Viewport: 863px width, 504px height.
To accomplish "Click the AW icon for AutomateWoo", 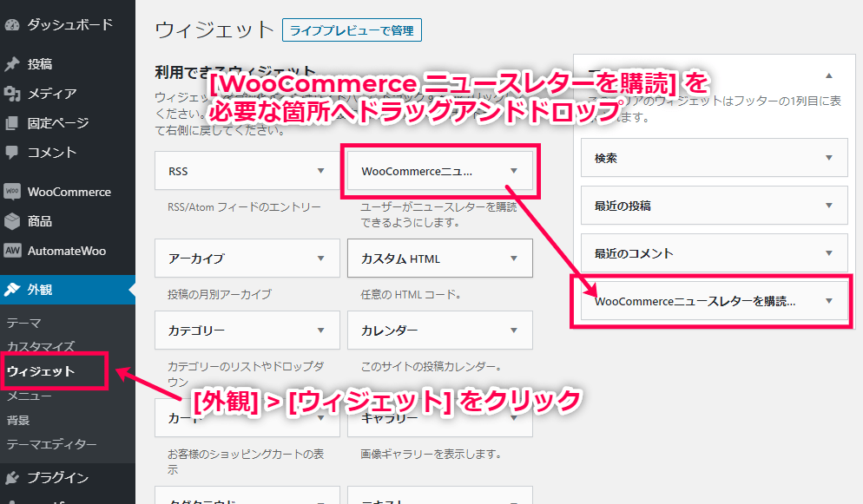I will 11,251.
